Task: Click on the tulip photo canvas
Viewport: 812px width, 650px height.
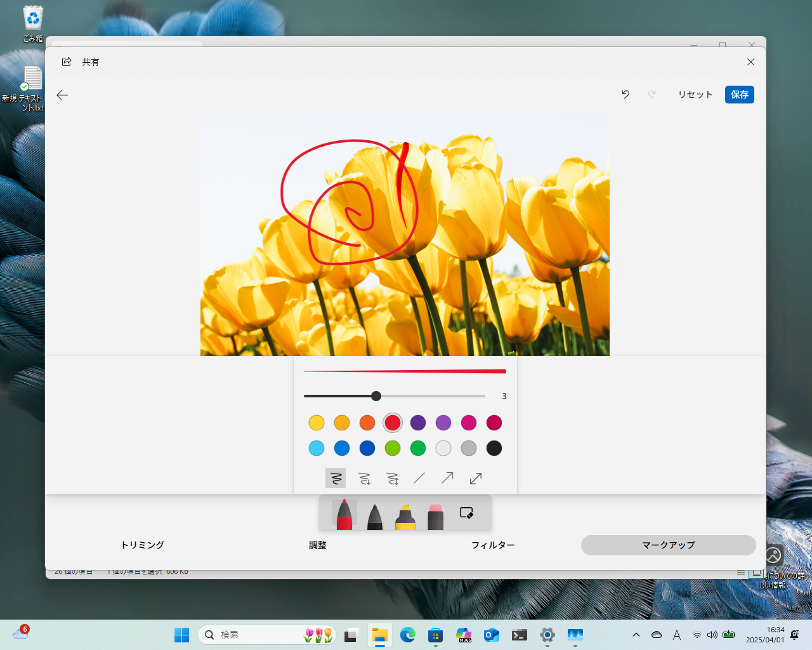Action: point(405,235)
